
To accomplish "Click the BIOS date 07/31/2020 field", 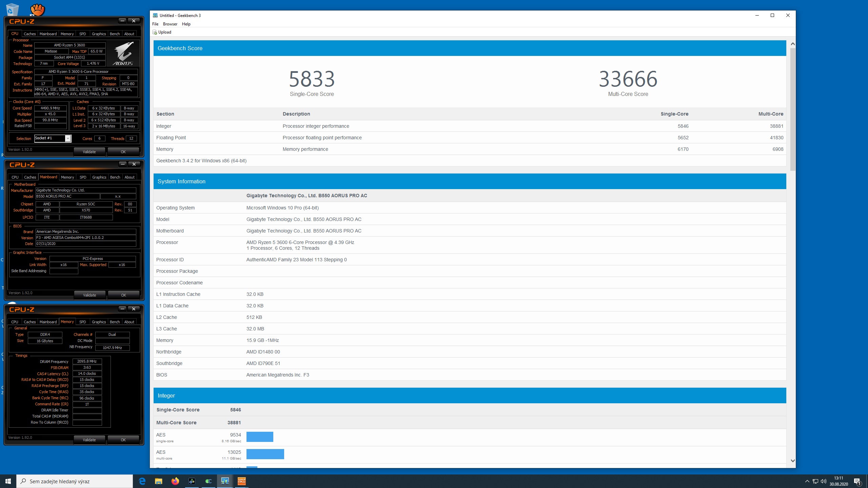I will 86,244.
